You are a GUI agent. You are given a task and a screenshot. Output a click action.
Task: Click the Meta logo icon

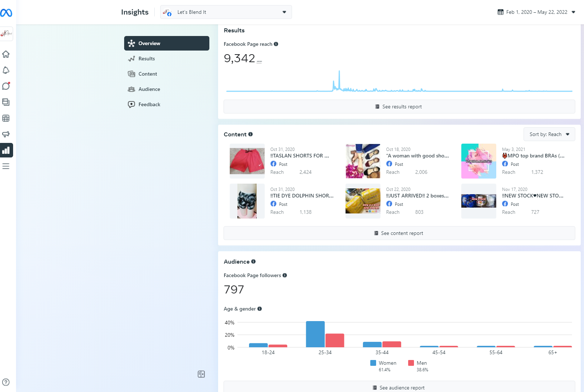point(6,13)
